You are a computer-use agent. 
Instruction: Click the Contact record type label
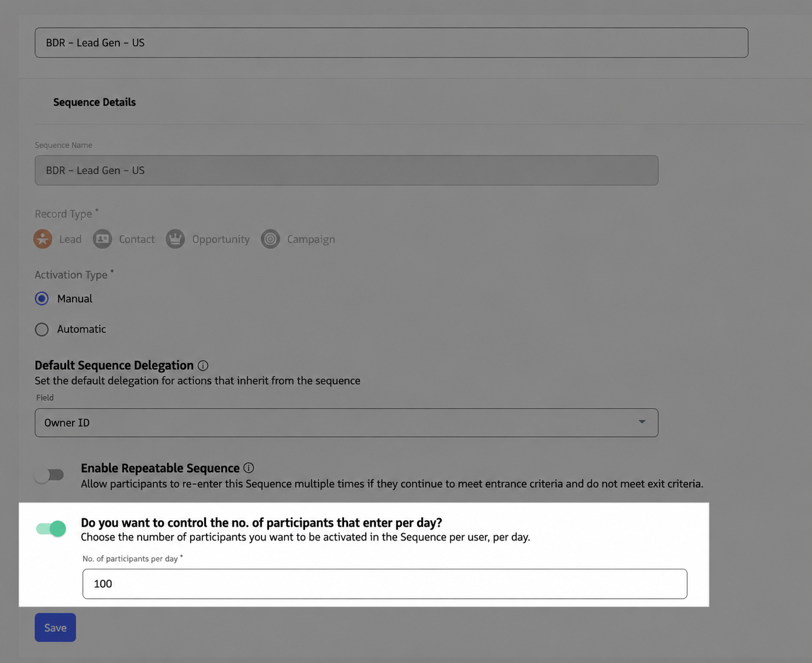[137, 239]
